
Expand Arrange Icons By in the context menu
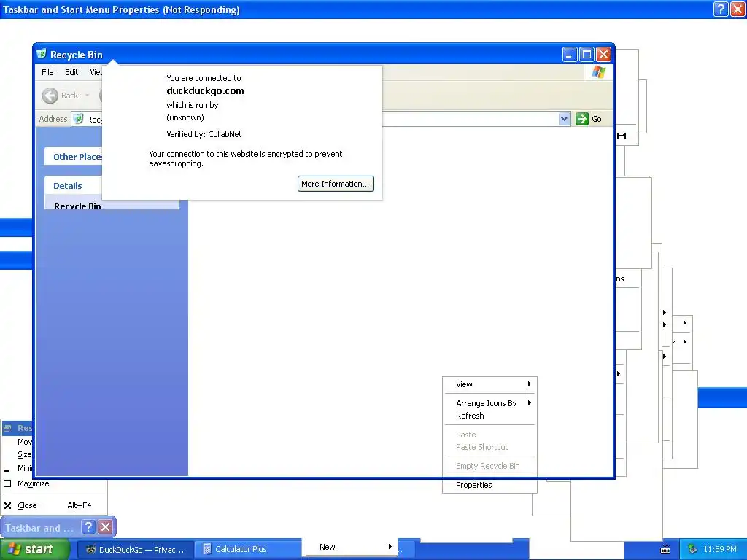(x=489, y=403)
